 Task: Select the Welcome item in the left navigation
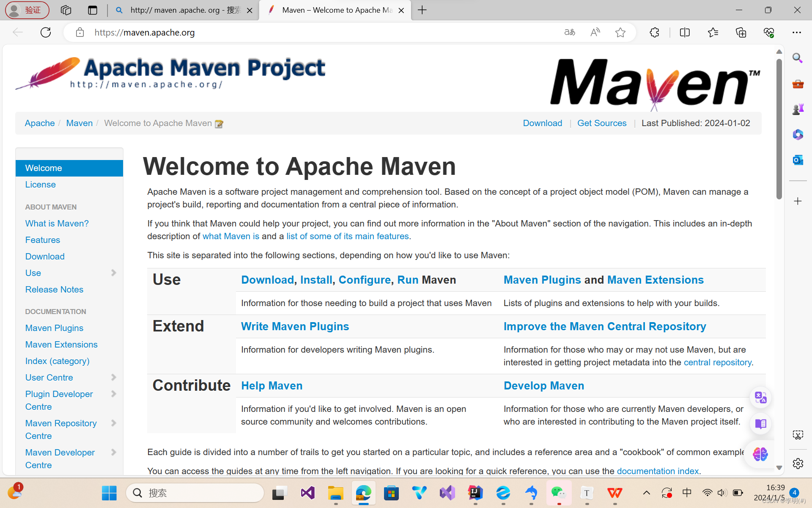(x=69, y=168)
